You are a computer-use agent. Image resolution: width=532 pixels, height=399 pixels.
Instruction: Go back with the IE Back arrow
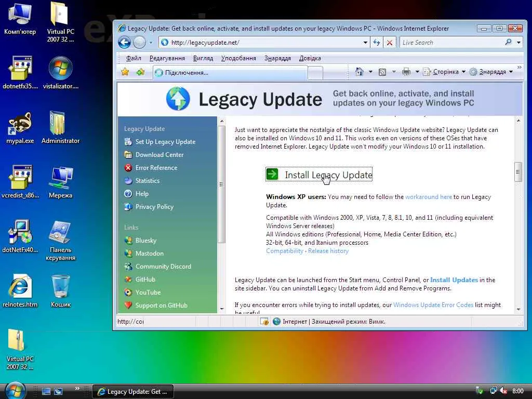coord(124,43)
